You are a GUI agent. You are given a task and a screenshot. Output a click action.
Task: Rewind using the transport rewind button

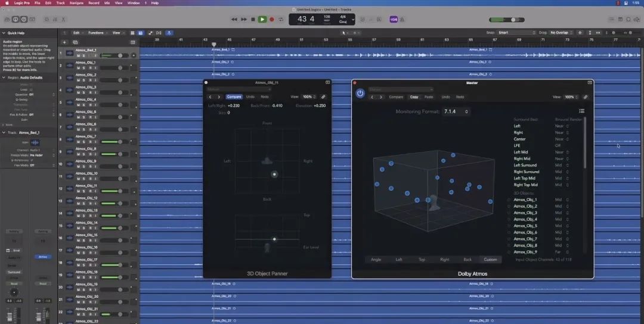click(234, 19)
